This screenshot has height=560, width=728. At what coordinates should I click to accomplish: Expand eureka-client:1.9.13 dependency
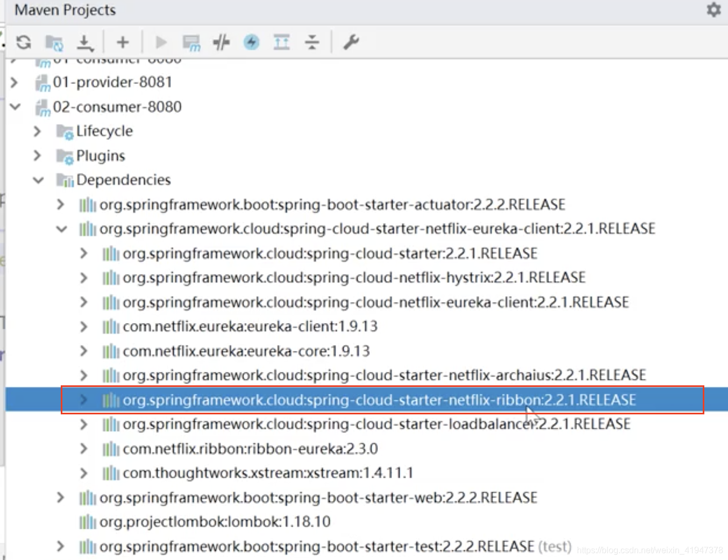click(x=83, y=326)
